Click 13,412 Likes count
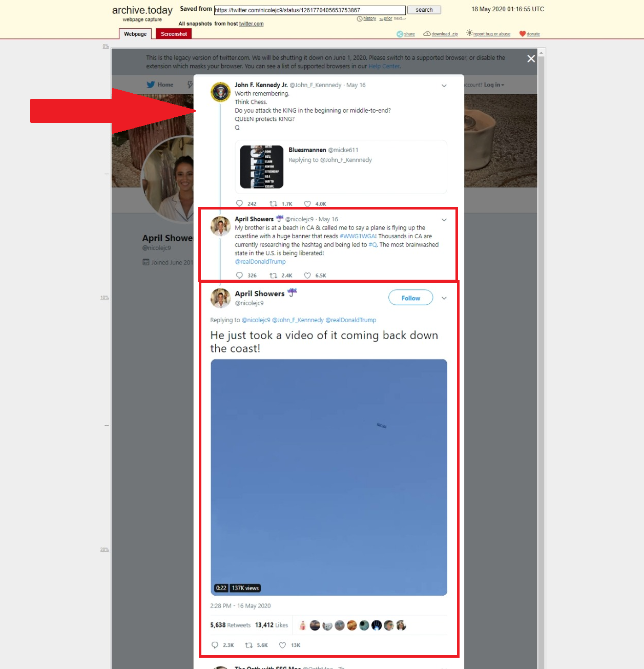 coord(272,625)
